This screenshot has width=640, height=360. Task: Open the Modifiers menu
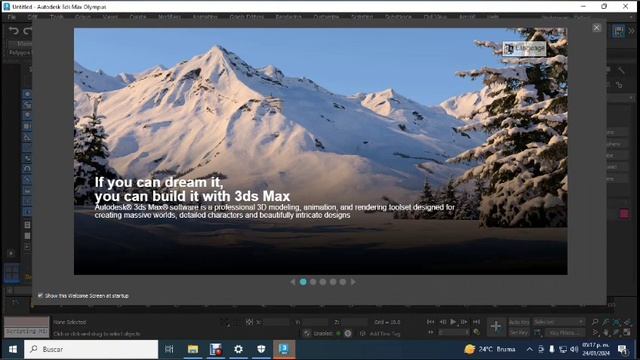[169, 17]
